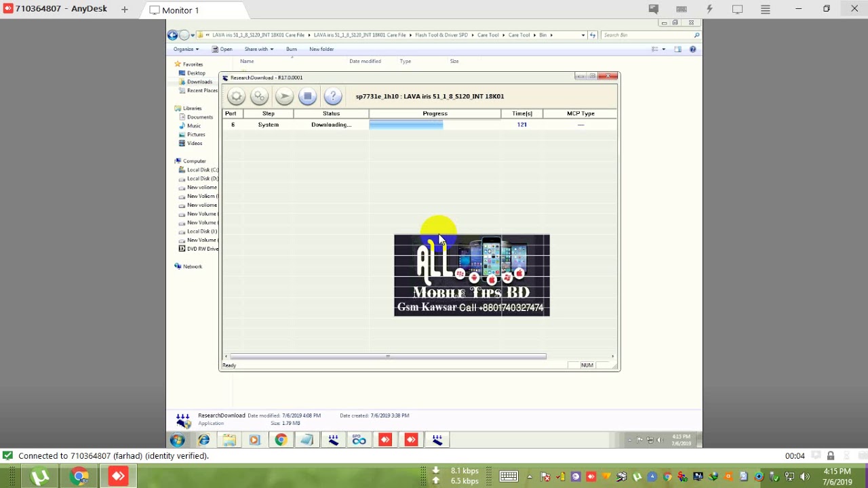Open the address bar history dropdown arrow
The height and width of the screenshot is (488, 868).
coord(583,35)
